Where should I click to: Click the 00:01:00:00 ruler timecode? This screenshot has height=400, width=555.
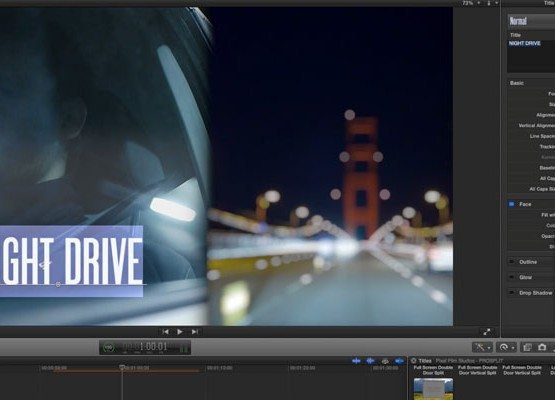[x=137, y=368]
